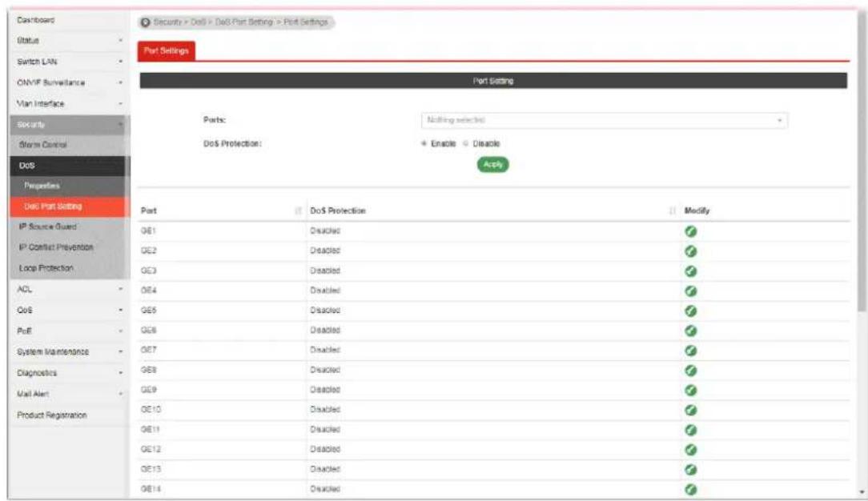This screenshot has width=868, height=501.
Task: Sort table by Port column icon
Action: (x=298, y=210)
